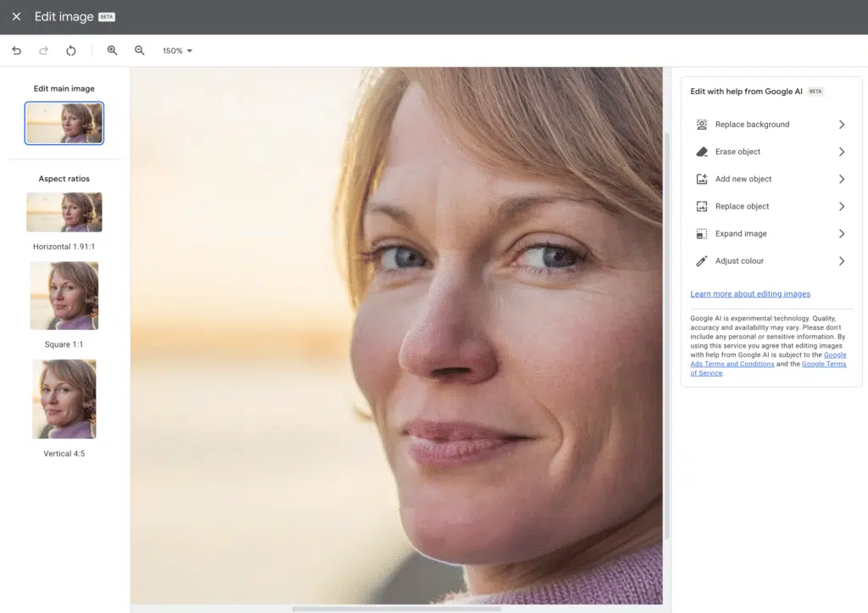This screenshot has width=868, height=613.
Task: Choose the Square 1:1 thumbnail
Action: pyautogui.click(x=64, y=296)
